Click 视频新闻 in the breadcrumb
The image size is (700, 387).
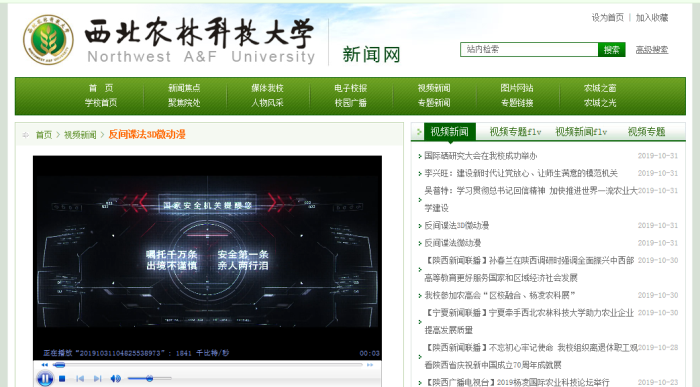80,134
